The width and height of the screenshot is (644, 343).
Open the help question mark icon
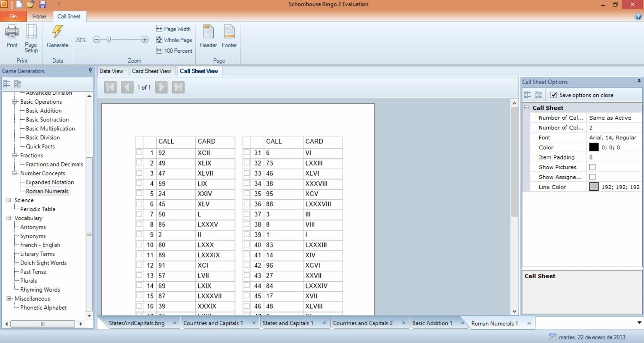point(638,17)
